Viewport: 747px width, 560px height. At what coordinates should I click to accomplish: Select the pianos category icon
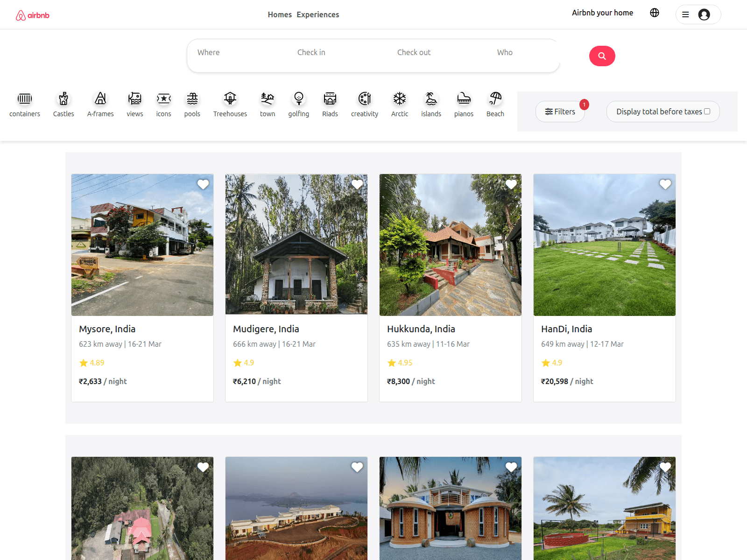[464, 98]
